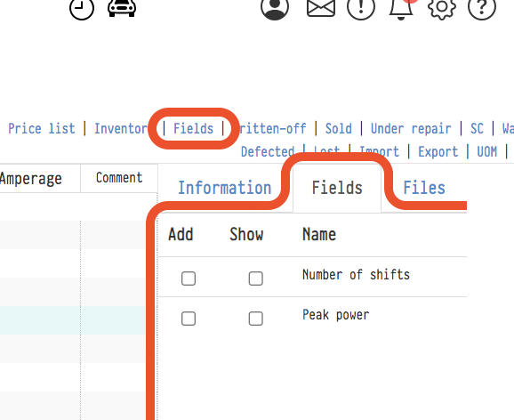514x420 pixels.
Task: Switch to the Files tab
Action: point(424,188)
